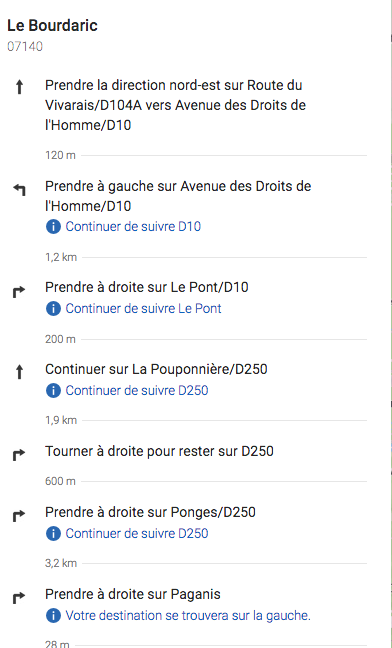The width and height of the screenshot is (392, 648).
Task: Click the info icon next to Continuer de suivre D10
Action: [53, 226]
